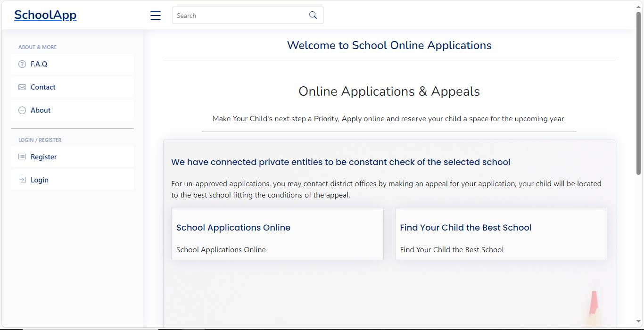Open the F.A.Q sidebar item
The width and height of the screenshot is (644, 330).
(x=39, y=64)
